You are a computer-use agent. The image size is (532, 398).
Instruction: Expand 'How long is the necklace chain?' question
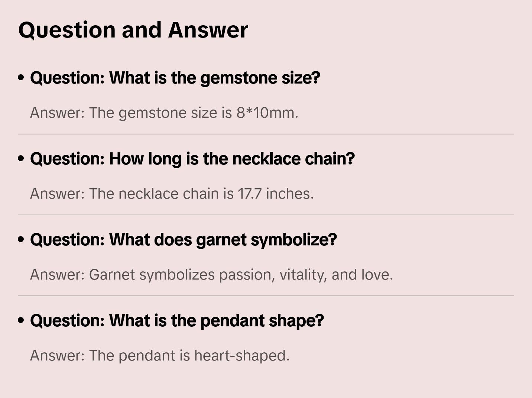coord(192,159)
